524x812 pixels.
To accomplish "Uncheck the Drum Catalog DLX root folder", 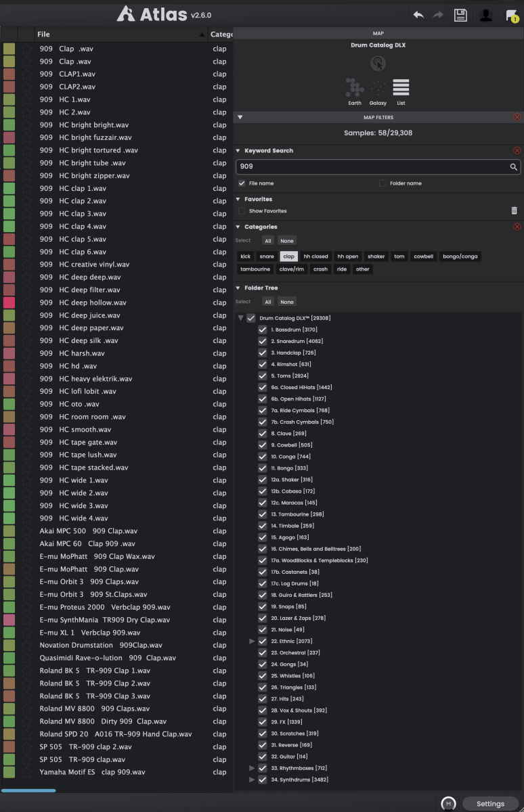I will pyautogui.click(x=251, y=318).
